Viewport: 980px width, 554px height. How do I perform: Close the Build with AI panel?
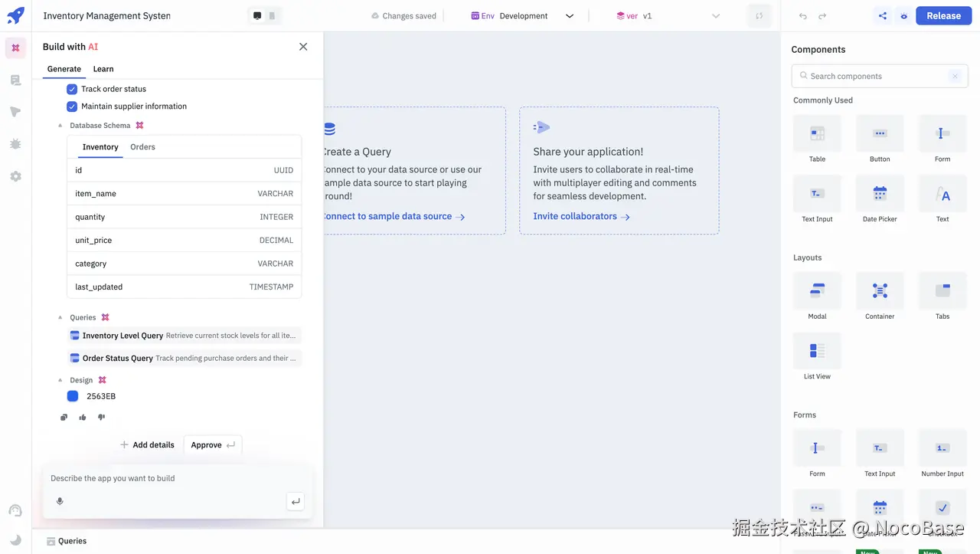click(303, 47)
